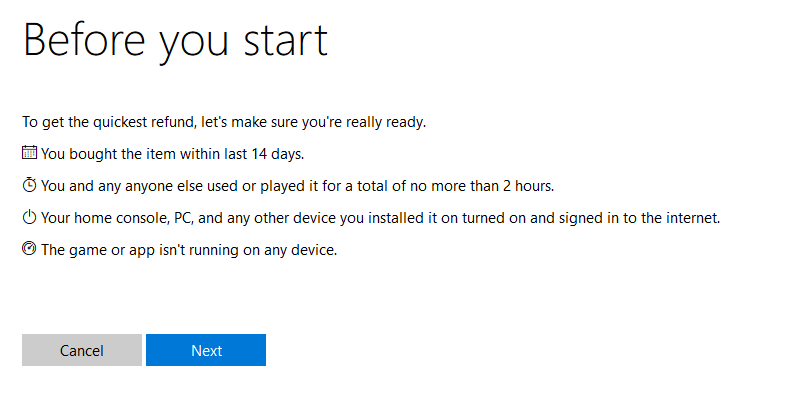This screenshot has height=411, width=801.
Task: Continue with the blue Next button
Action: [x=206, y=350]
